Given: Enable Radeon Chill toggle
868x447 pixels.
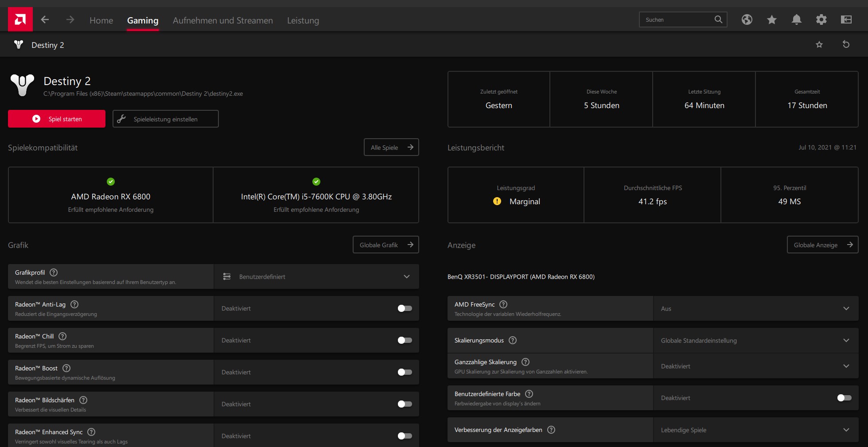Looking at the screenshot, I should click(x=405, y=340).
